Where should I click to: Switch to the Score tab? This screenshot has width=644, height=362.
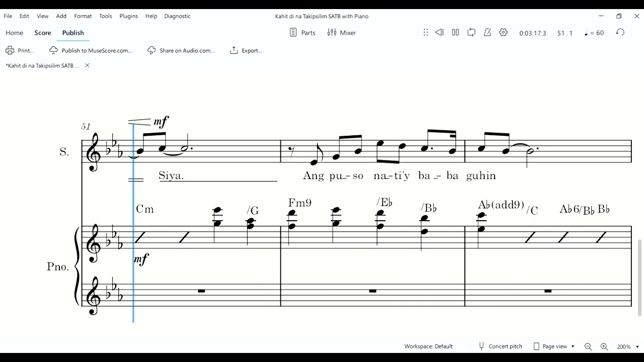point(43,33)
